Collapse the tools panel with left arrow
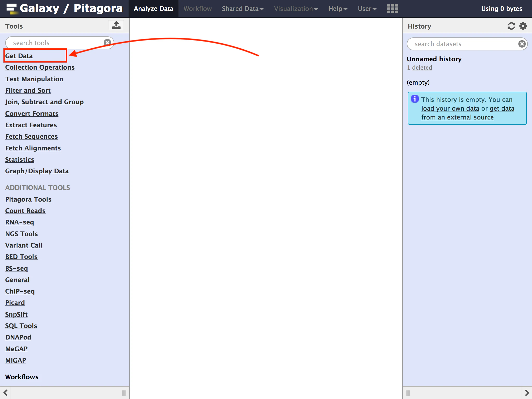 pos(5,393)
